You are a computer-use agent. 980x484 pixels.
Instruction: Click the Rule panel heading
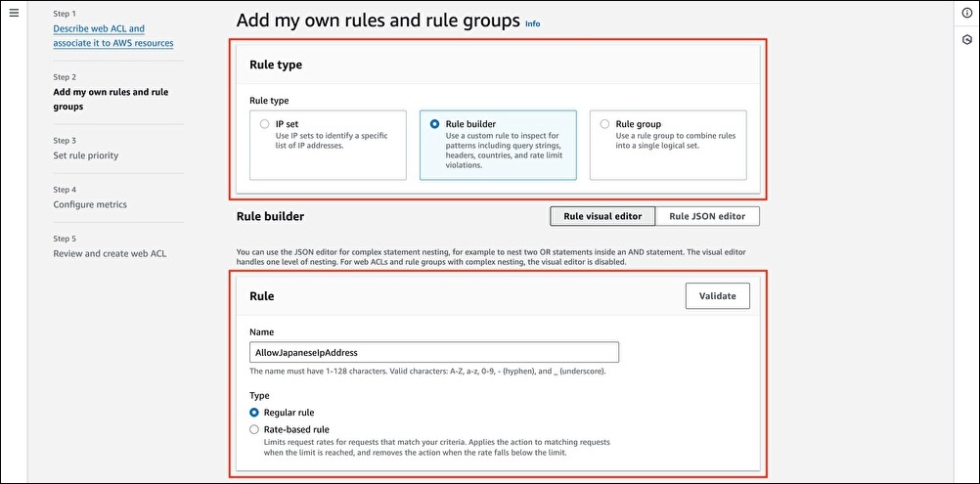(x=261, y=296)
